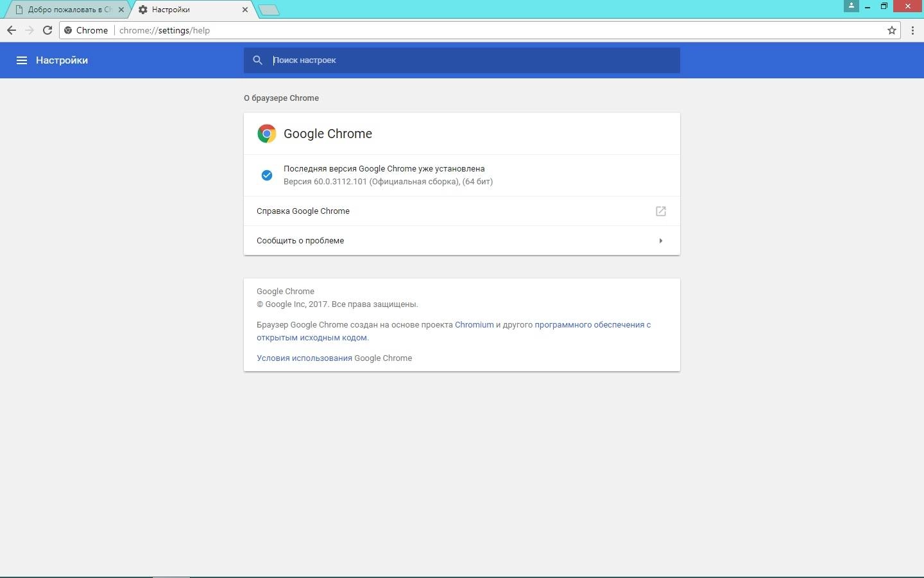The height and width of the screenshot is (578, 924).
Task: Open the settings hamburger menu
Action: tap(21, 60)
